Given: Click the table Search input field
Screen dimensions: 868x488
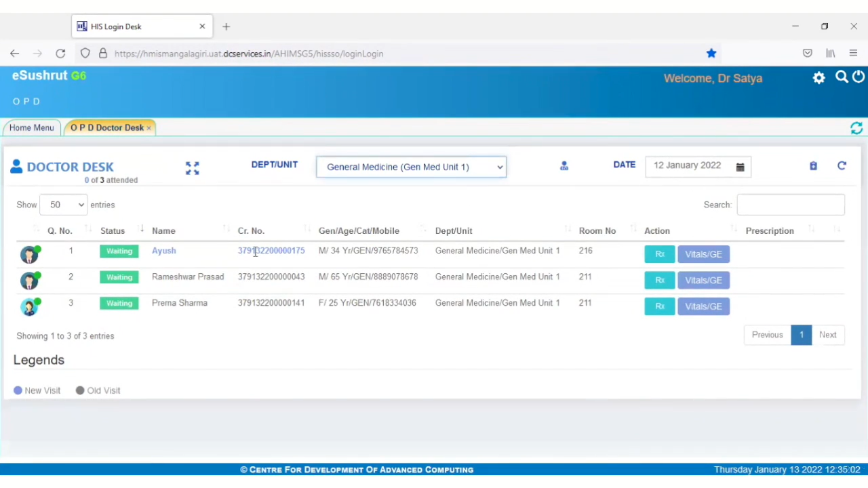Looking at the screenshot, I should (791, 205).
